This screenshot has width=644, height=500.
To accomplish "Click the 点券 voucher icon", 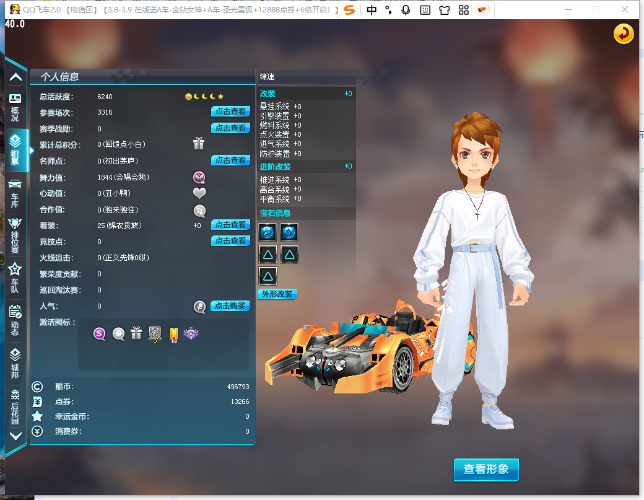I will pos(37,401).
